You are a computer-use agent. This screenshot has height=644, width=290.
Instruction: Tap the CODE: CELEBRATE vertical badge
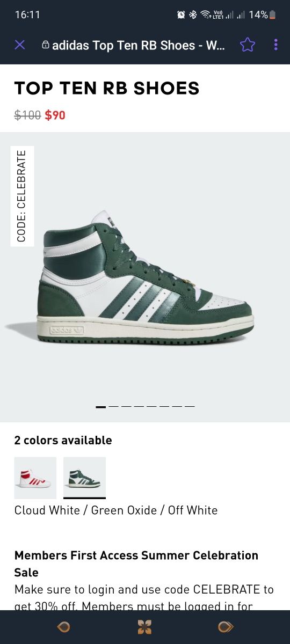tap(22, 196)
